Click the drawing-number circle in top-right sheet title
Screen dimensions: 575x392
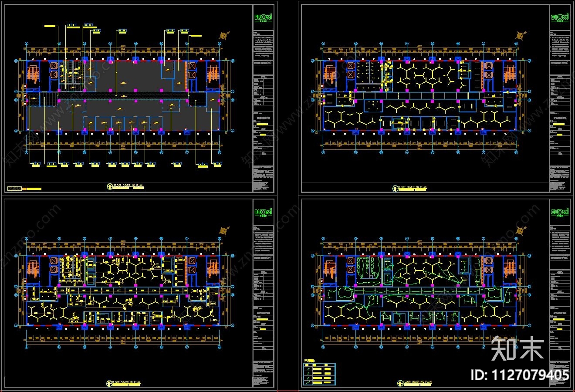[x=395, y=188]
